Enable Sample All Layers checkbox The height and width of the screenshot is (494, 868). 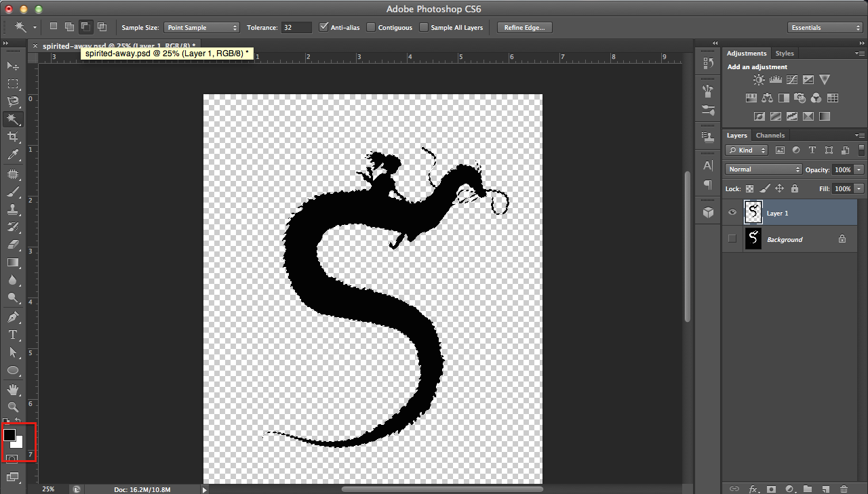[424, 28]
